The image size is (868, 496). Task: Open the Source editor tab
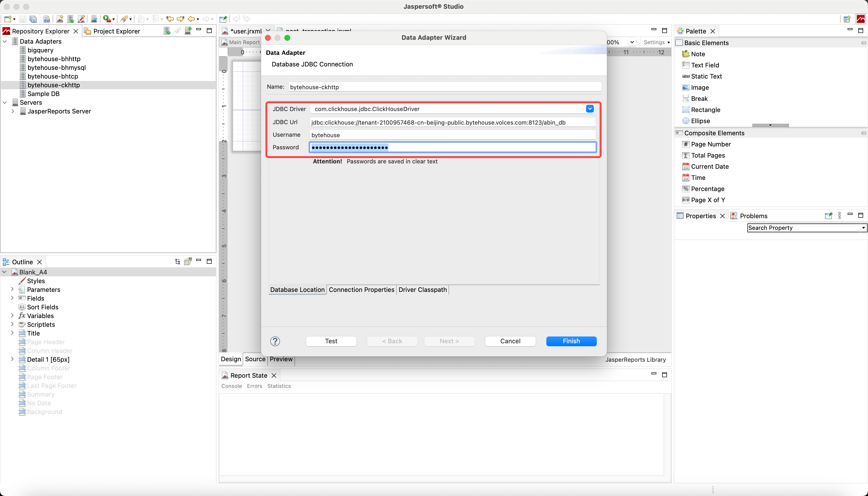255,359
